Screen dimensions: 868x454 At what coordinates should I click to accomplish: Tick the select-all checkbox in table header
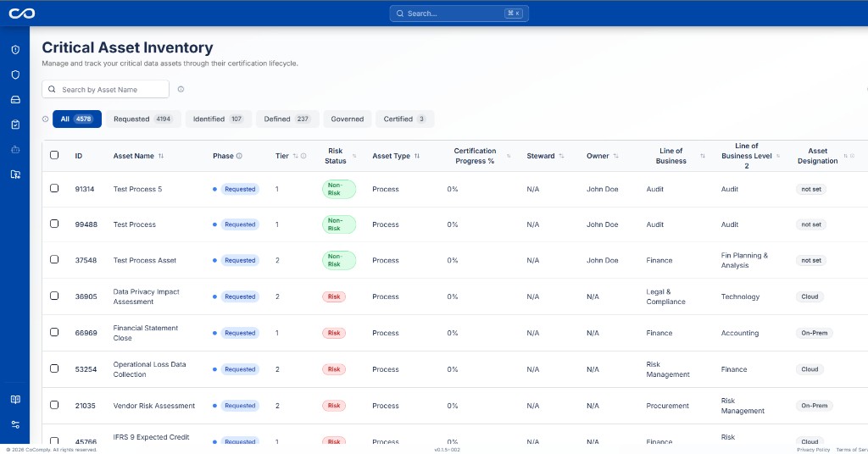(54, 155)
